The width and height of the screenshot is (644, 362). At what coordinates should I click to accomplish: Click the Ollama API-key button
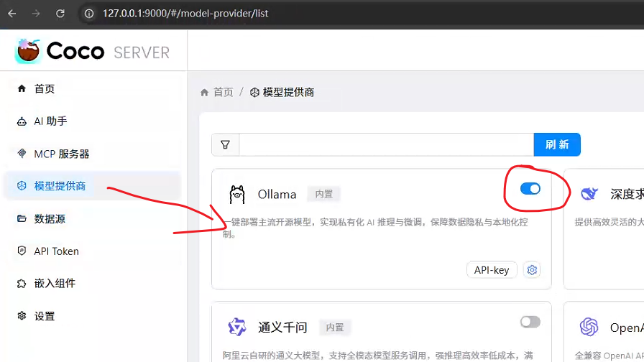491,270
